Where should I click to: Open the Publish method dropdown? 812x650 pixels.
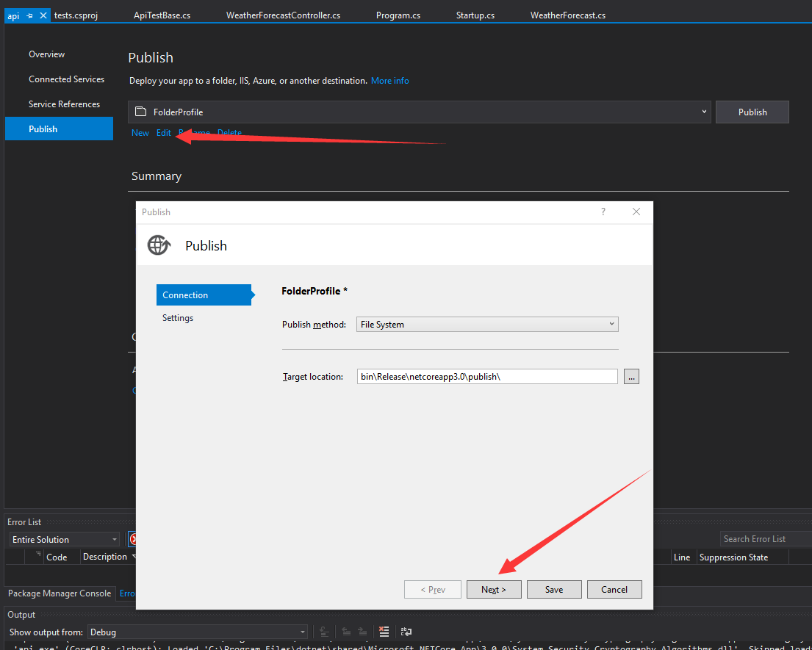(x=611, y=324)
